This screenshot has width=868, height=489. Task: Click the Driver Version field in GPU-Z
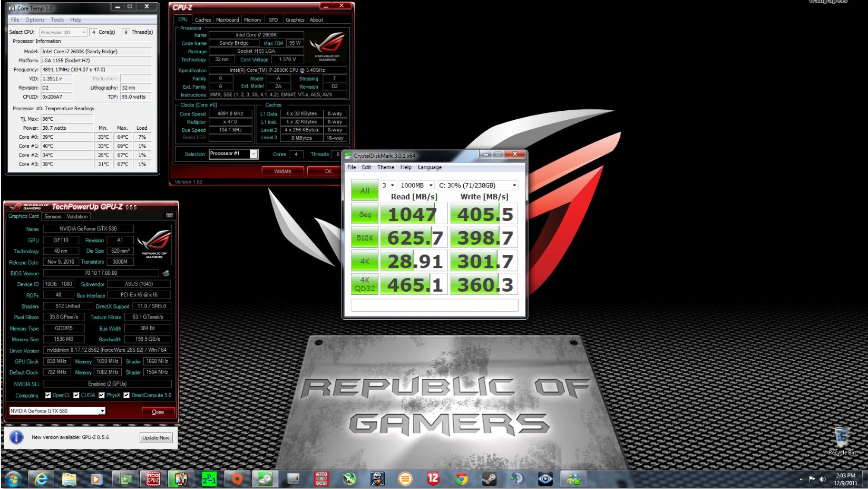click(107, 350)
